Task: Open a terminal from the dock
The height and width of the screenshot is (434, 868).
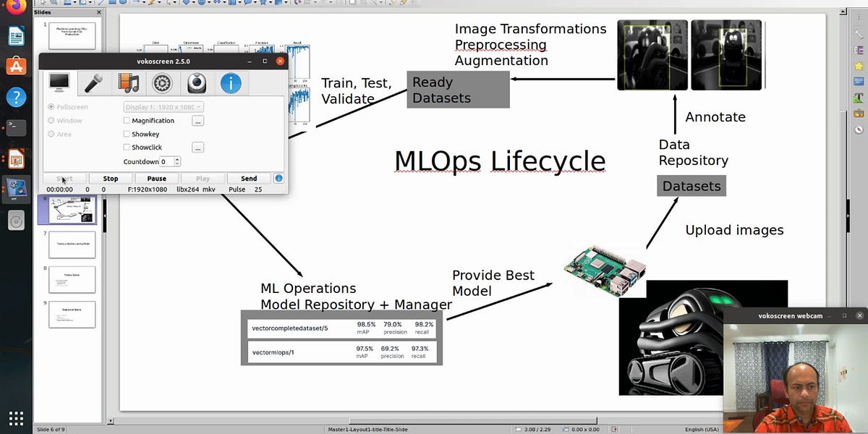Action: click(x=16, y=127)
